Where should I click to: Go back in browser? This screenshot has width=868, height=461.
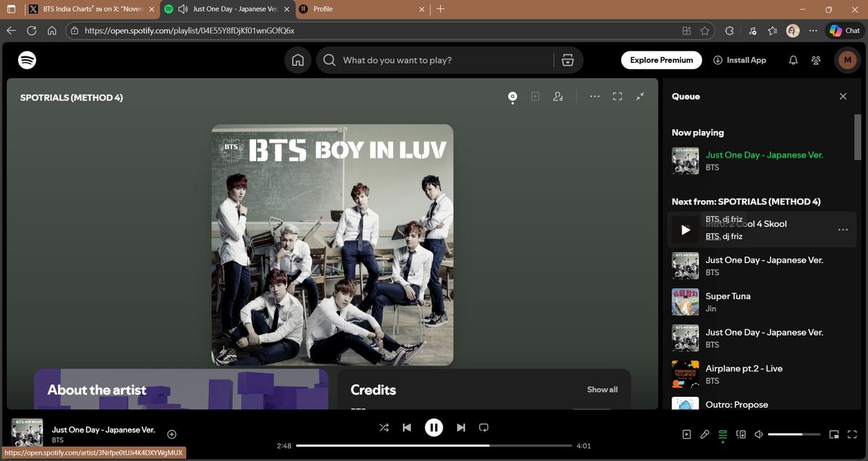[11, 31]
